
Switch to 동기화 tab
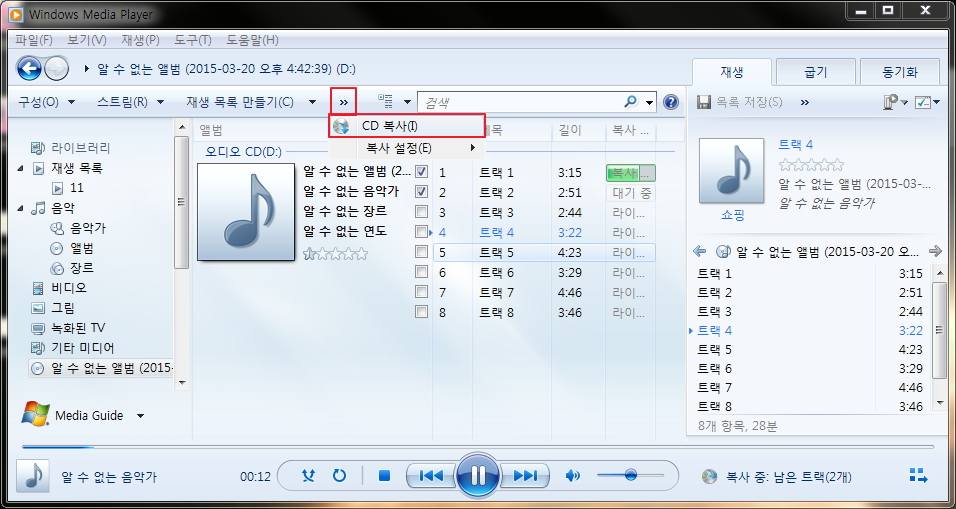pos(899,72)
